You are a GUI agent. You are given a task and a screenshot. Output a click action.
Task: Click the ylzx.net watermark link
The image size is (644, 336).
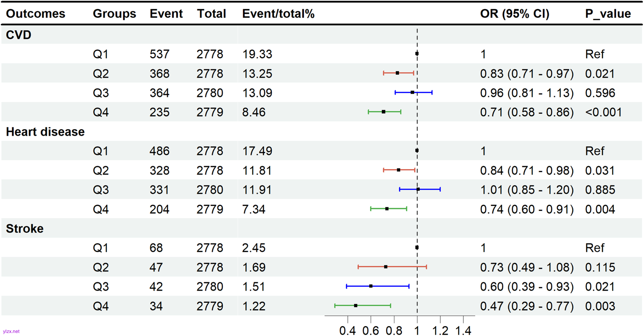coord(11,331)
